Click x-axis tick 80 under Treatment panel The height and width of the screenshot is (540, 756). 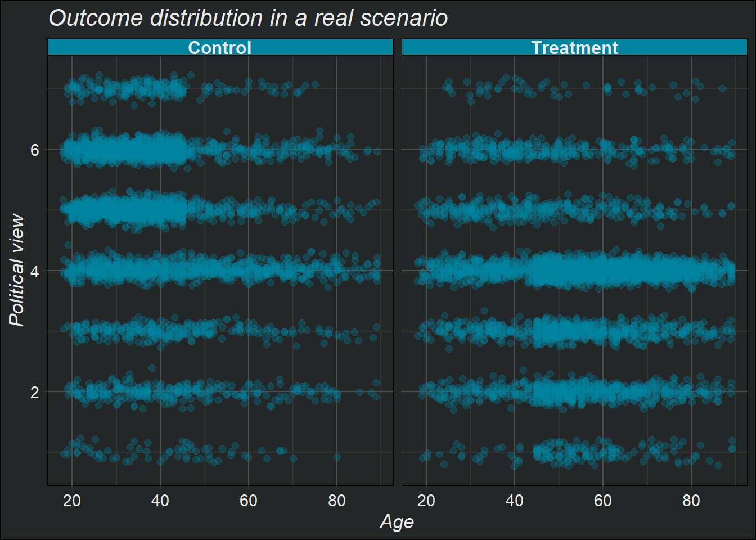point(691,500)
